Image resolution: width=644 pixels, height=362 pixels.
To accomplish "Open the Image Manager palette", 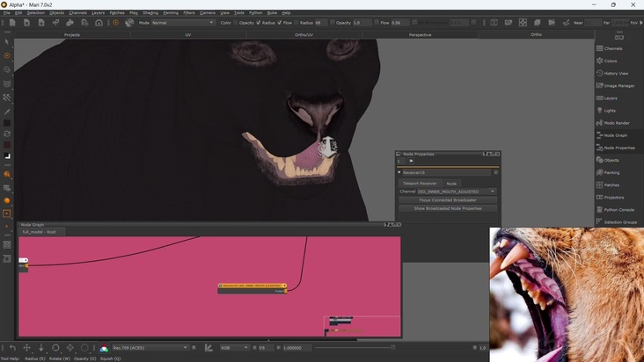I will (x=619, y=86).
